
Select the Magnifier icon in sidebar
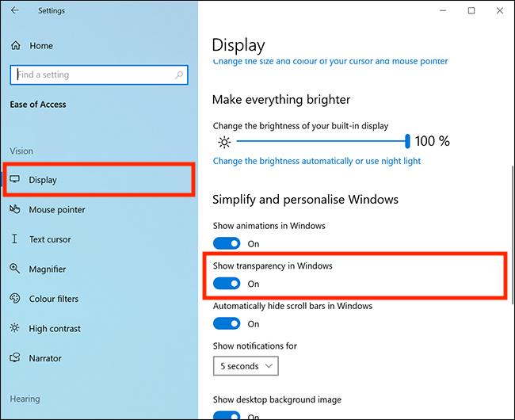[15, 269]
